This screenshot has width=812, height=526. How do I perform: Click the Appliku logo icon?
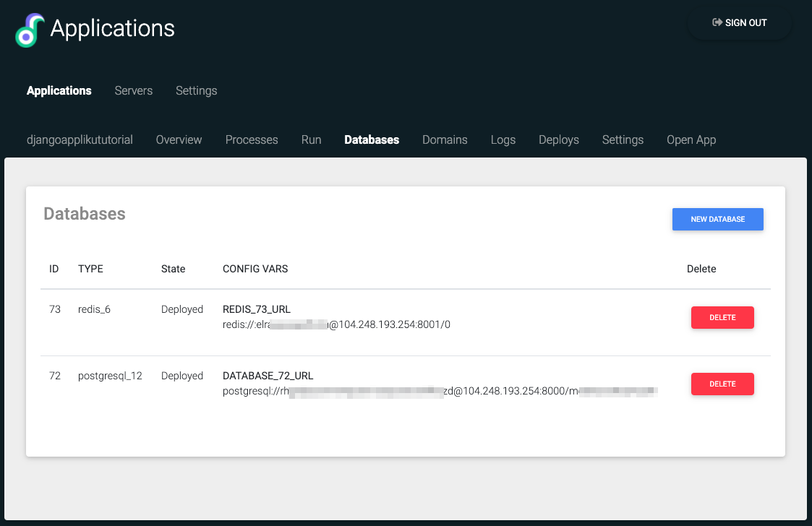pos(30,30)
